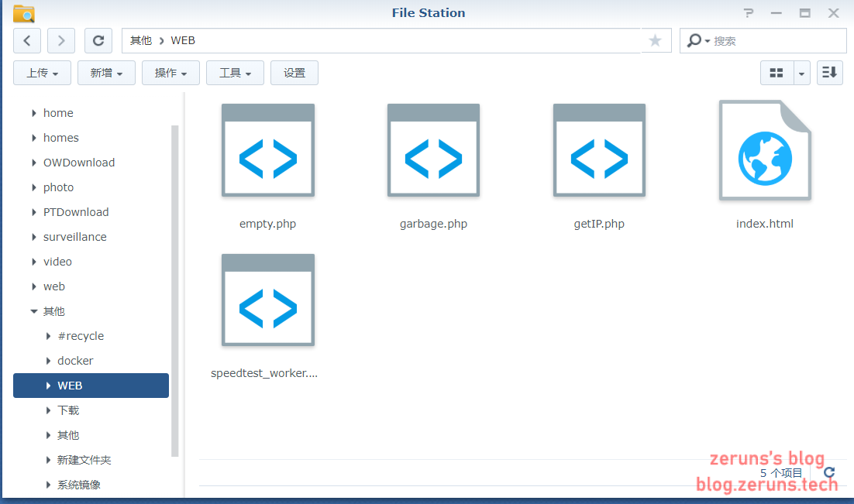
Task: Switch to thumbnail view mode button
Action: click(776, 73)
